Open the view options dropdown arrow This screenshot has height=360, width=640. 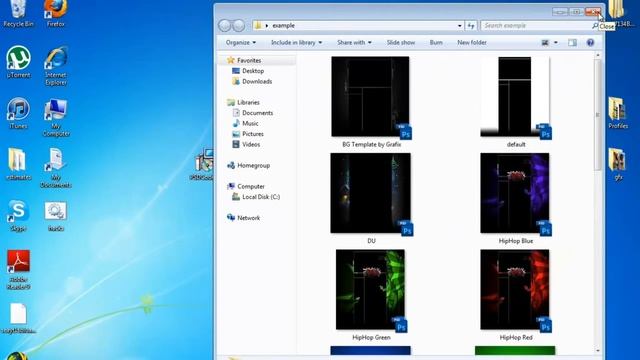[x=556, y=42]
